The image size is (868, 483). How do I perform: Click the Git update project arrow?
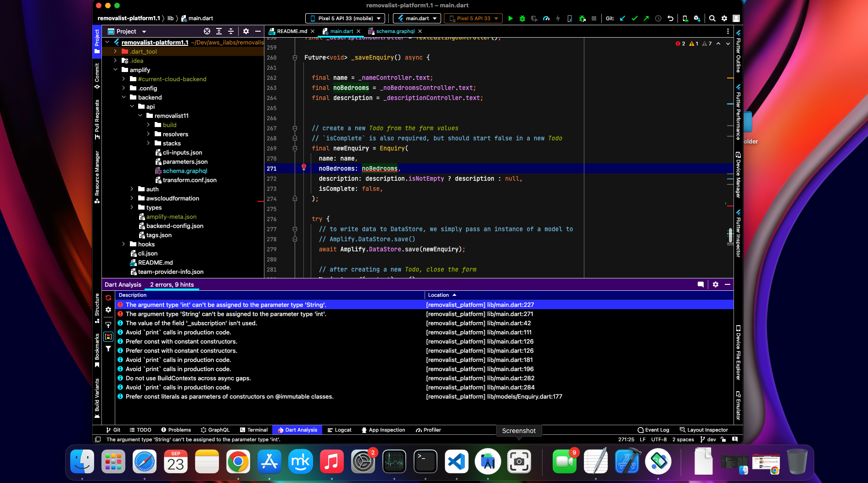[622, 18]
